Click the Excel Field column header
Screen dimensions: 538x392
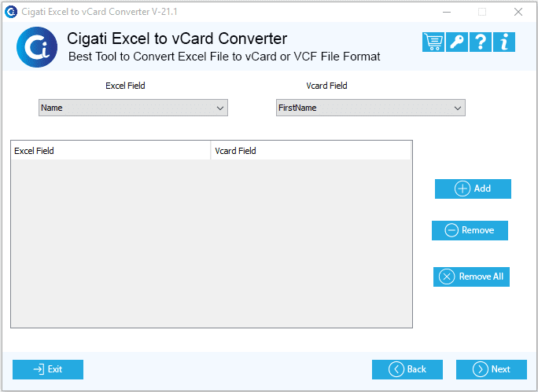point(111,151)
